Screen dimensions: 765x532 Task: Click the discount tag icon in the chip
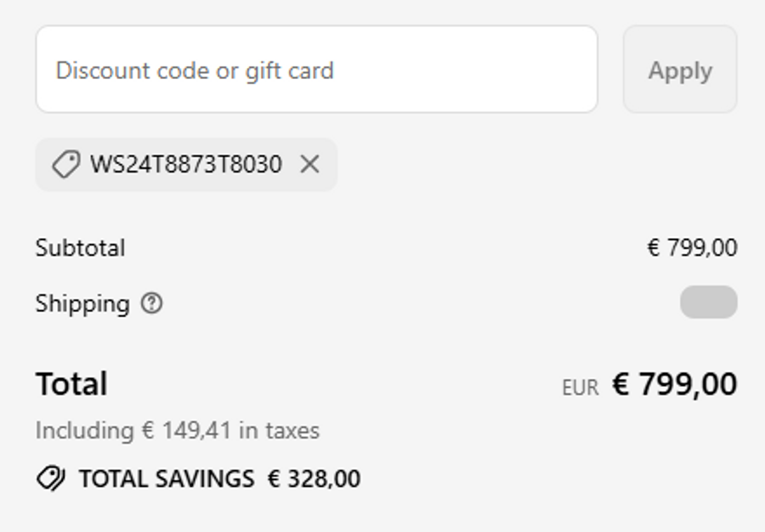point(65,165)
